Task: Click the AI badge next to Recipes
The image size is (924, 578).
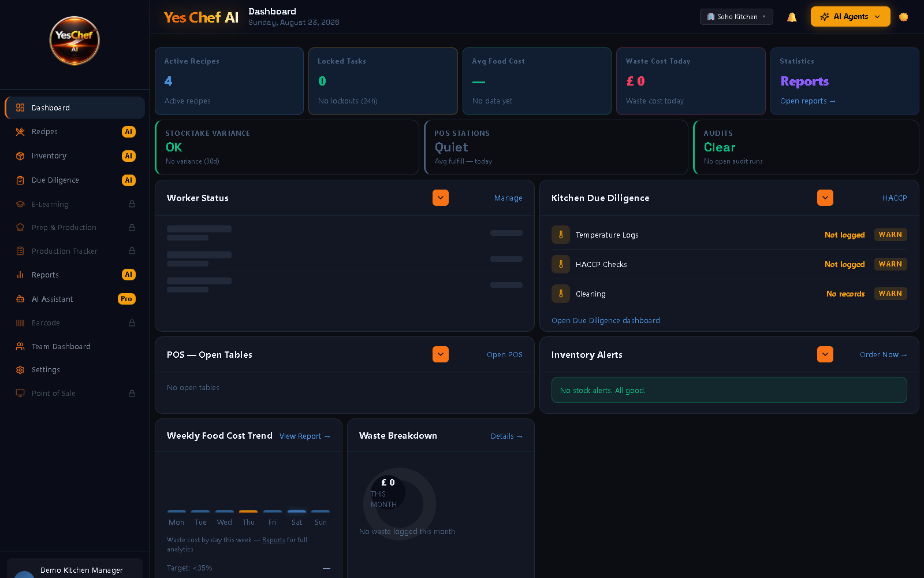Action: (129, 132)
